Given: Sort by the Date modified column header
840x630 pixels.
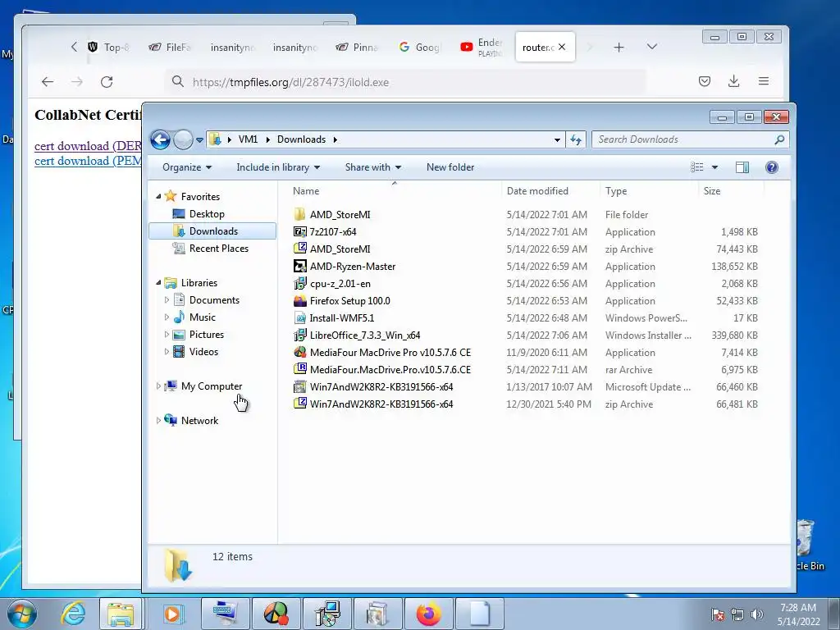Looking at the screenshot, I should 537,190.
